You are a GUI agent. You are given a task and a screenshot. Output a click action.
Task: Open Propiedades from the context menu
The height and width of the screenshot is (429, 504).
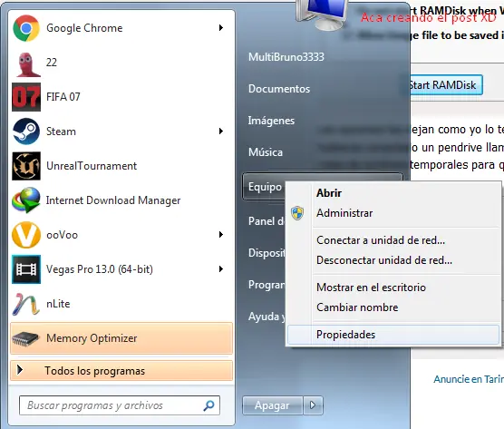[x=393, y=335]
